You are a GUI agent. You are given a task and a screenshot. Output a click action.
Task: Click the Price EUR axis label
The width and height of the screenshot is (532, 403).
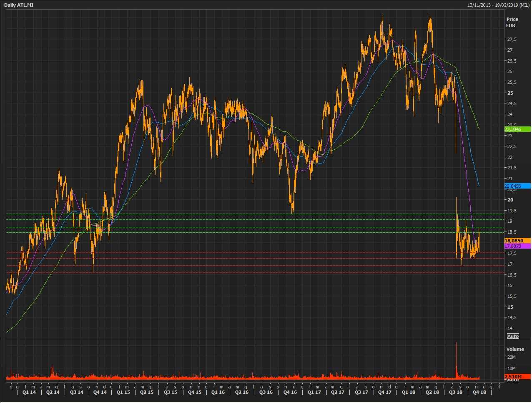pyautogui.click(x=512, y=22)
